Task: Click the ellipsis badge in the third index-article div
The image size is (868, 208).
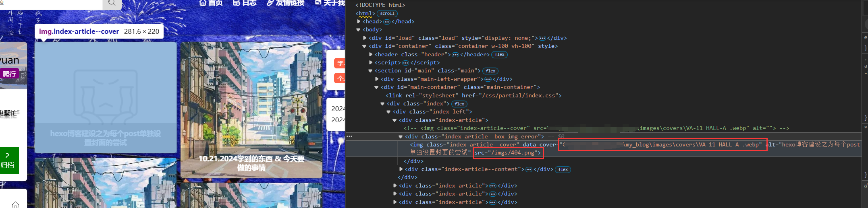Action: (493, 194)
